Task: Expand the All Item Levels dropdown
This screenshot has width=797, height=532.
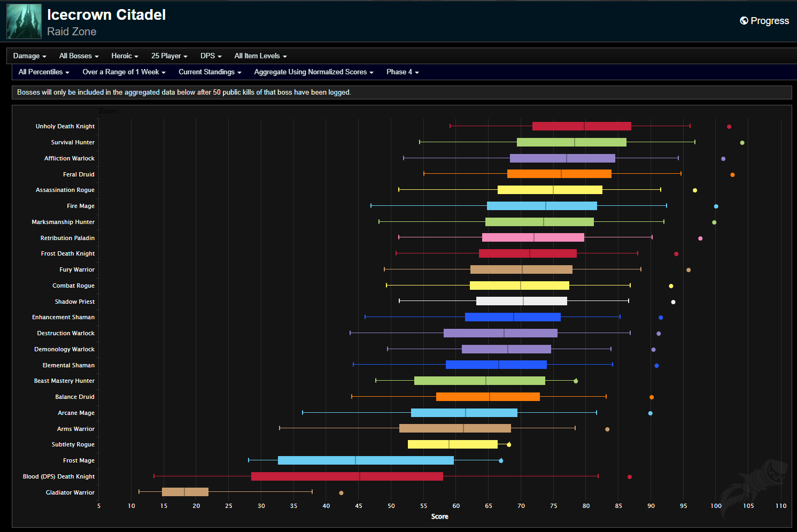Action: (x=261, y=56)
